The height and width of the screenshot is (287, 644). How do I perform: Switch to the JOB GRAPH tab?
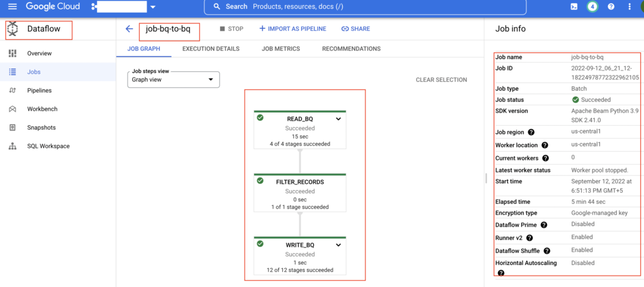(x=143, y=48)
